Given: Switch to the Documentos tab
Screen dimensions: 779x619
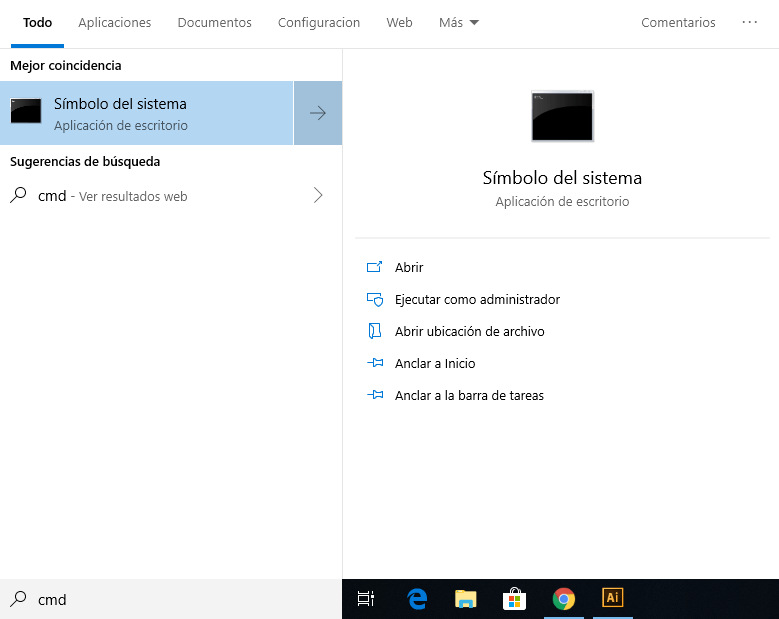Looking at the screenshot, I should pyautogui.click(x=215, y=23).
